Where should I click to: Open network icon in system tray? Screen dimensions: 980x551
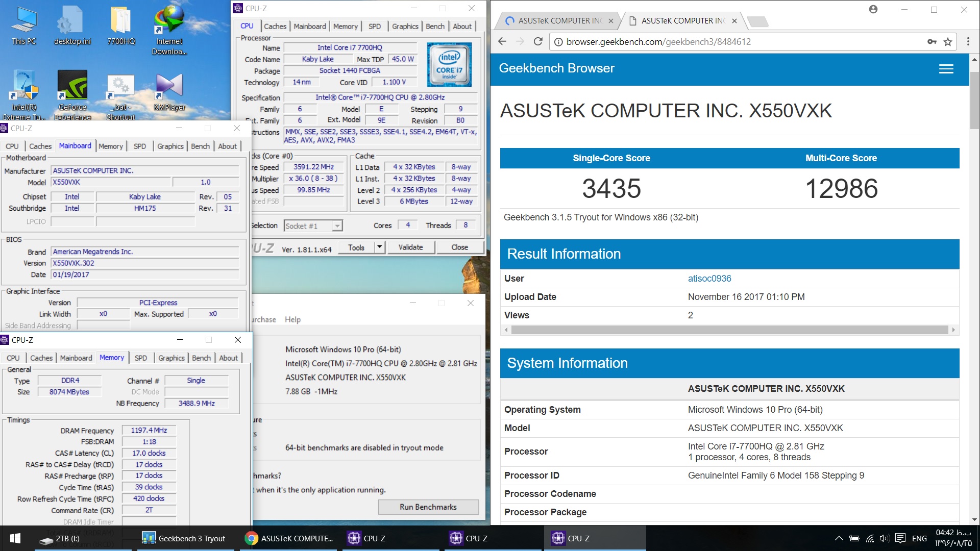tap(870, 538)
